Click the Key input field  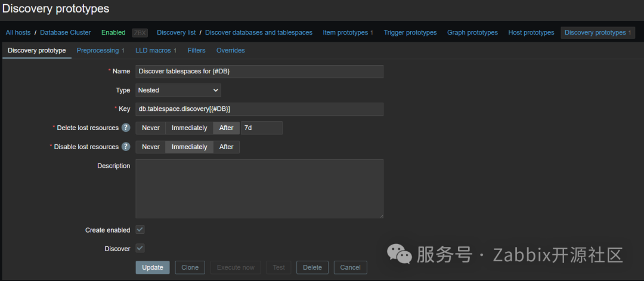click(x=259, y=109)
